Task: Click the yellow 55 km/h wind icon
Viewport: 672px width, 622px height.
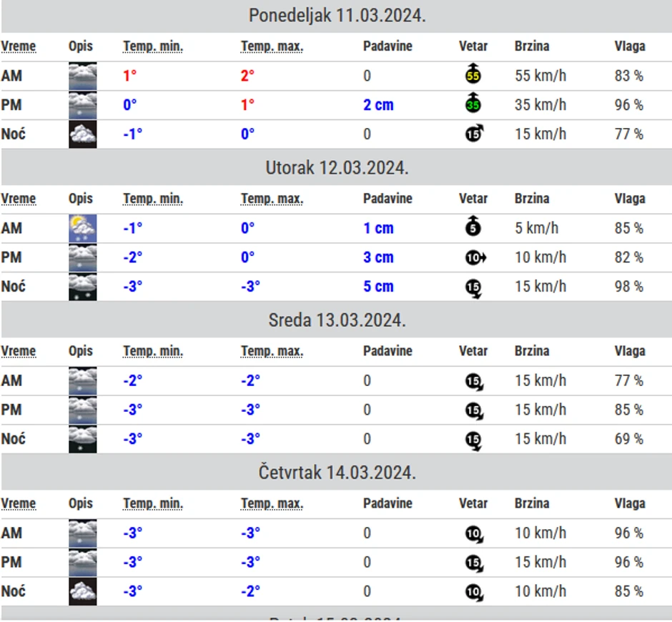Action: pos(473,75)
